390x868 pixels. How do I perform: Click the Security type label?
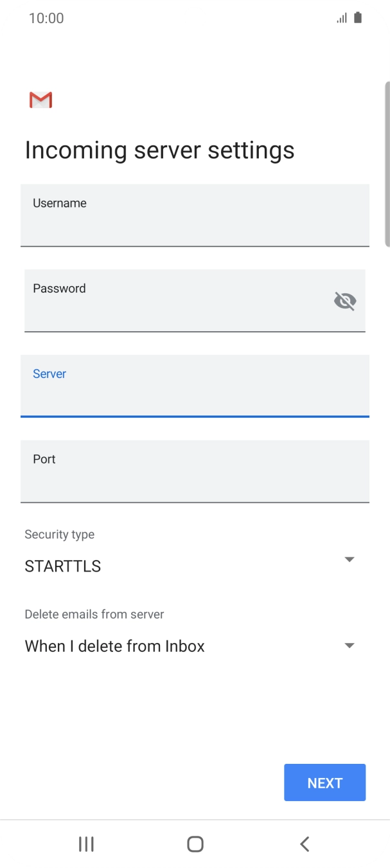59,534
